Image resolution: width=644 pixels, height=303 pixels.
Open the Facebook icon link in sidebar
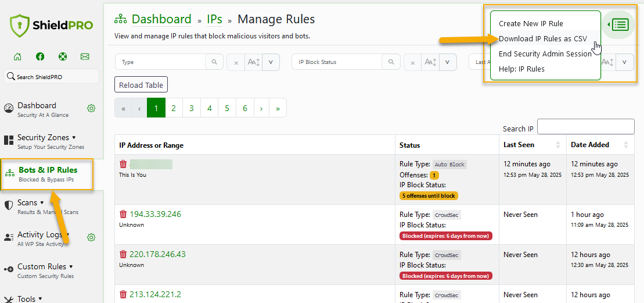pyautogui.click(x=40, y=57)
